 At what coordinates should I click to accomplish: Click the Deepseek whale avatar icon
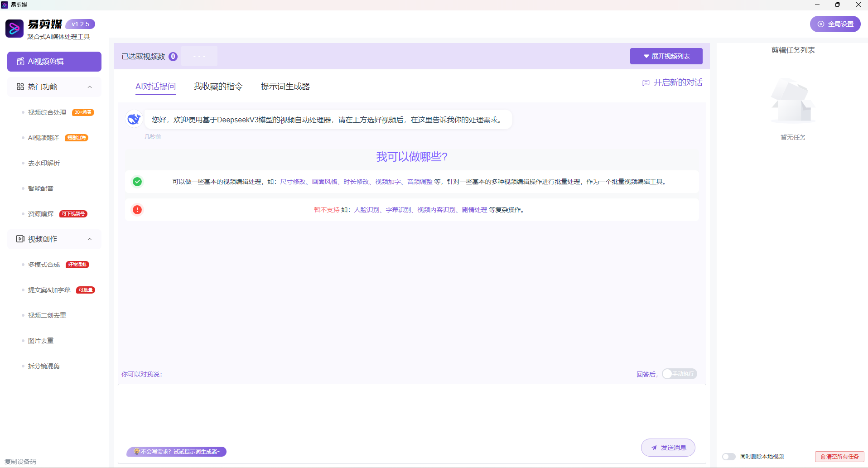(x=134, y=119)
